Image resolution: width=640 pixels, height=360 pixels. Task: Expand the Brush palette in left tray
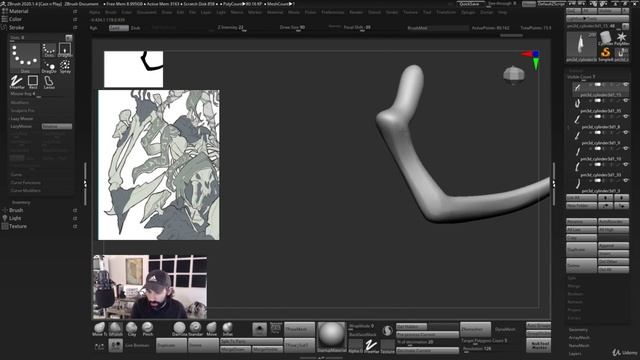tap(16, 210)
